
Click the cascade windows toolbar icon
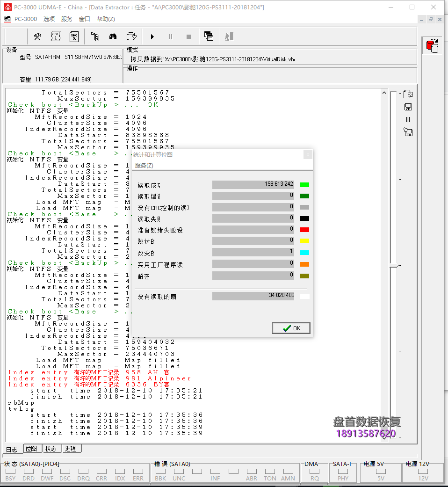pyautogui.click(x=209, y=36)
